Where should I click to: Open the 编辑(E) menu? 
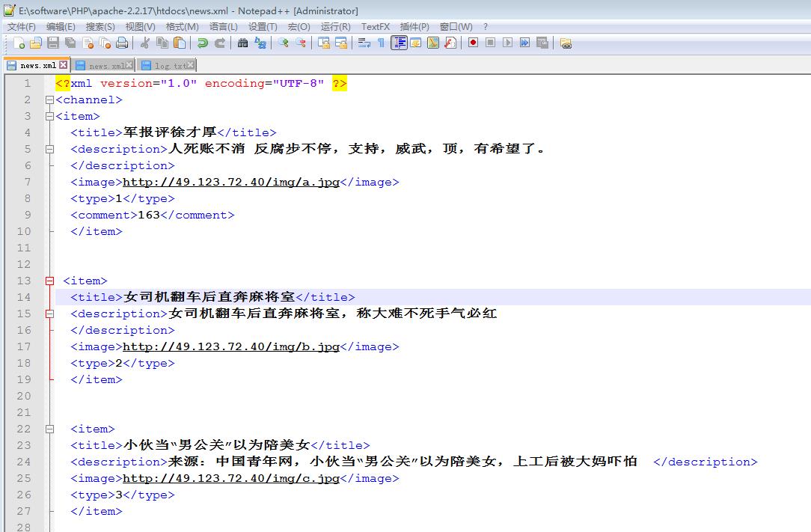pyautogui.click(x=61, y=26)
